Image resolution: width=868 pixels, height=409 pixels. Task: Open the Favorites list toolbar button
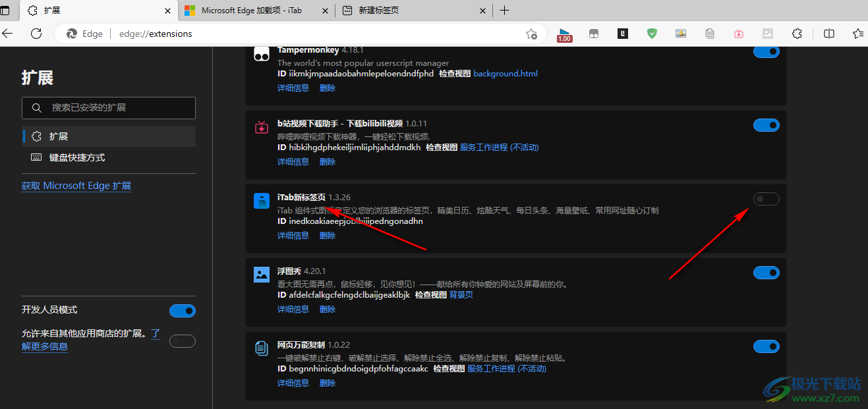click(x=857, y=34)
